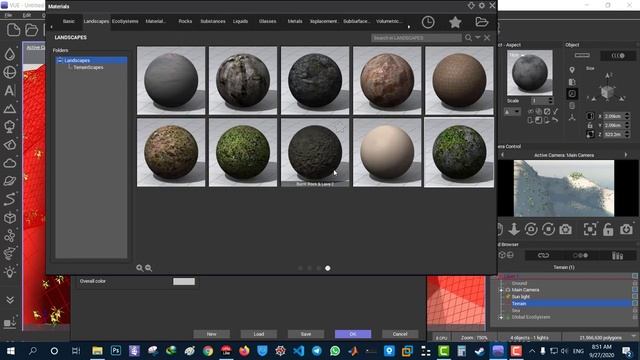Open search options dropdown arrow
The image size is (640, 360).
point(478,37)
